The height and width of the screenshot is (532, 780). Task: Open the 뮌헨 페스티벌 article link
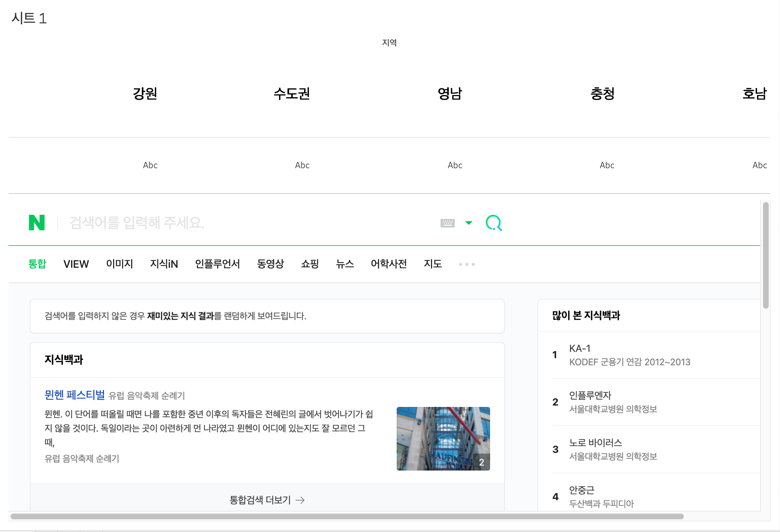coord(75,395)
